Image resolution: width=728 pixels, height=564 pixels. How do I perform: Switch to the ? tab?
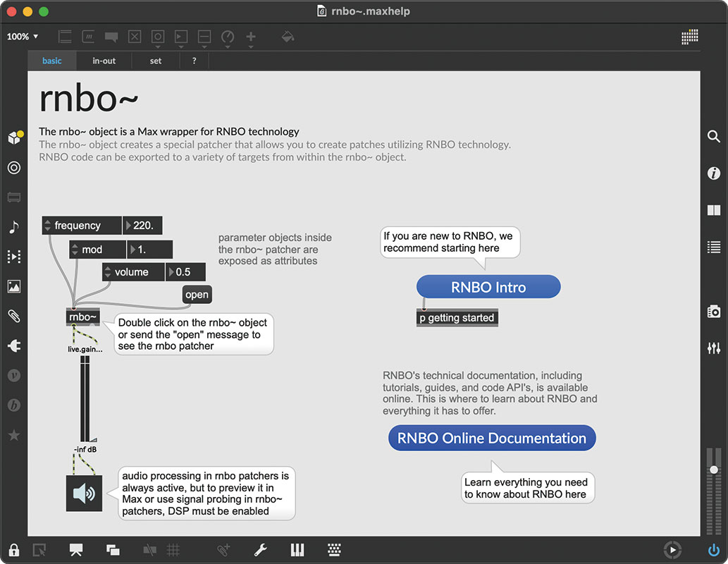click(194, 61)
